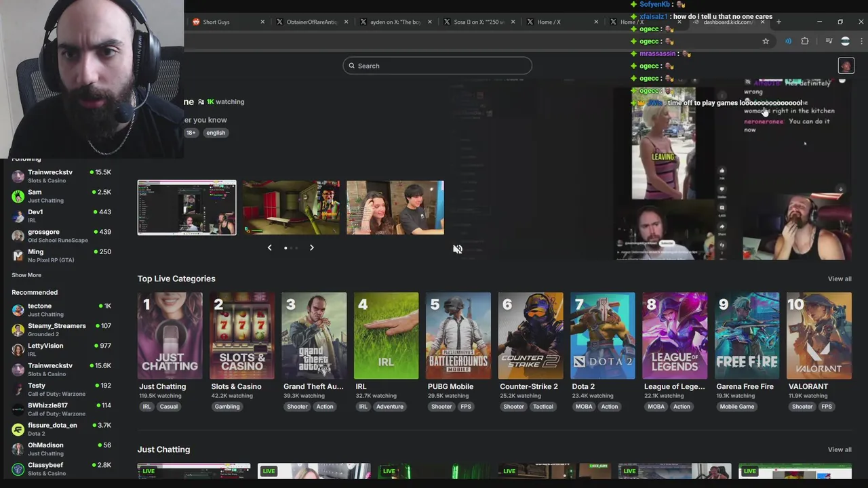Click Dev1's avatar in the Following list
The image size is (868, 488).
click(x=18, y=216)
